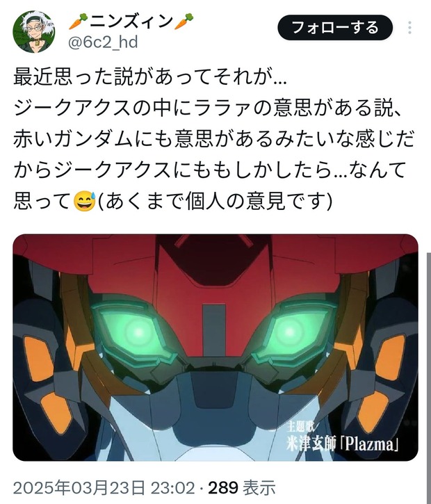Open the three-dot more options menu
The height and width of the screenshot is (504, 431).
click(409, 28)
